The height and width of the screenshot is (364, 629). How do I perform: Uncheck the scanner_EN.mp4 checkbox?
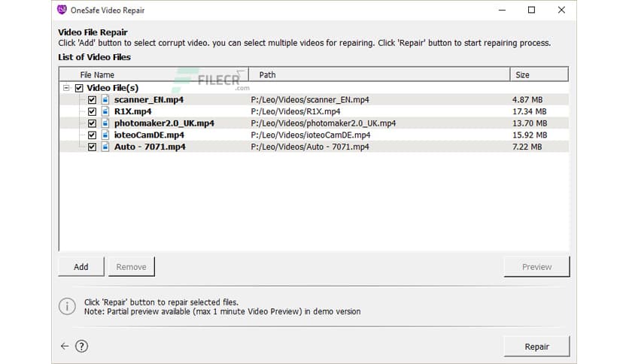click(x=92, y=100)
